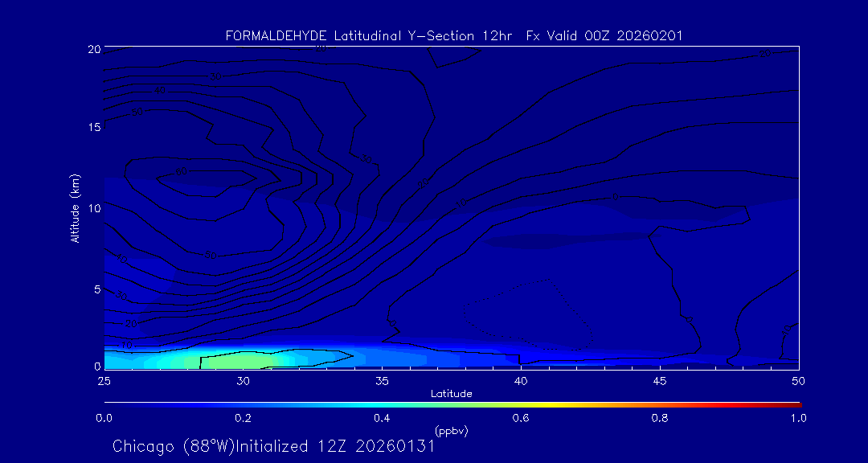Select the 40 tick label on latitude axis
868x463 pixels.
pos(521,380)
